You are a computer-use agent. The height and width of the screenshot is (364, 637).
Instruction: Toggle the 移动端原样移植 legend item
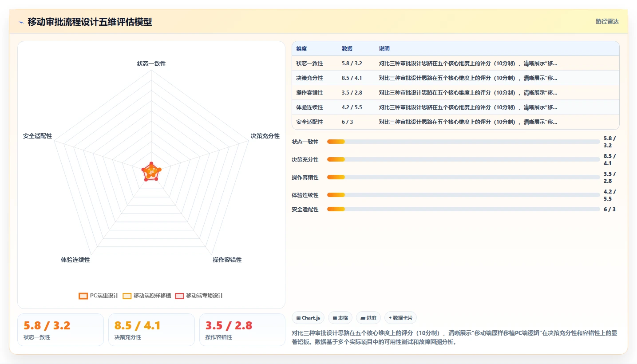(147, 296)
